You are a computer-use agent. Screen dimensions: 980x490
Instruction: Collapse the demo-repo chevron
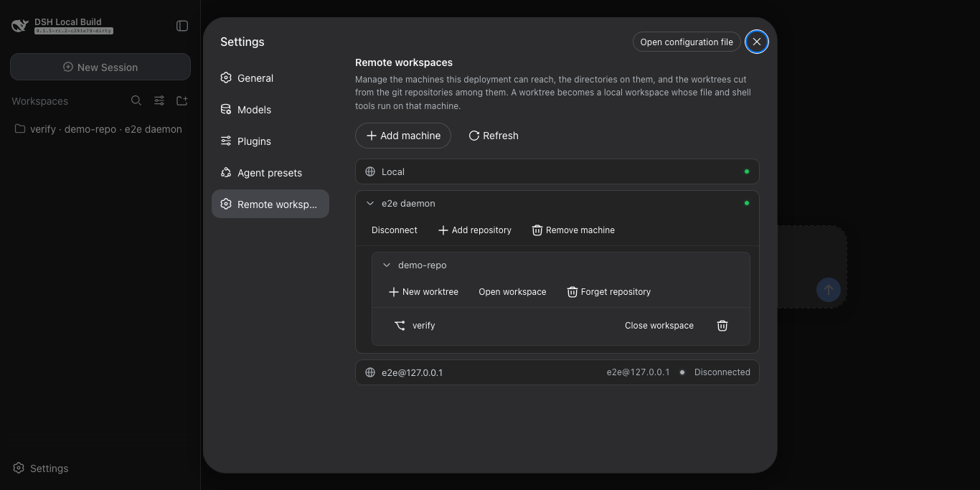[387, 265]
